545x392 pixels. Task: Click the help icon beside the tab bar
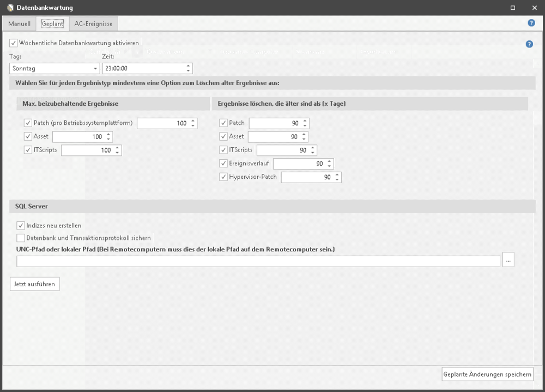[x=531, y=23]
